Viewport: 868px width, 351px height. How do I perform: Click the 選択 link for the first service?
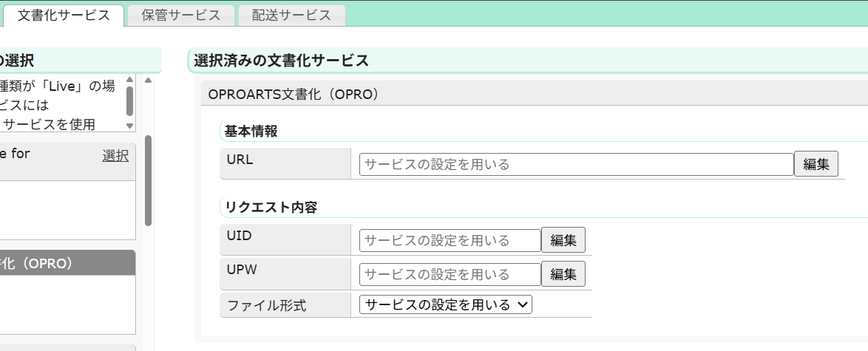[x=115, y=156]
